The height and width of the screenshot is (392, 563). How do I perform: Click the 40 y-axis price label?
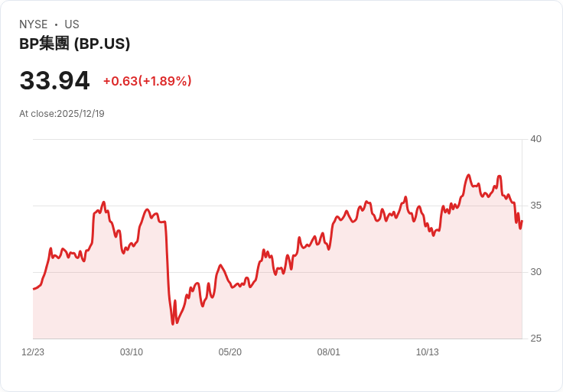click(x=535, y=139)
